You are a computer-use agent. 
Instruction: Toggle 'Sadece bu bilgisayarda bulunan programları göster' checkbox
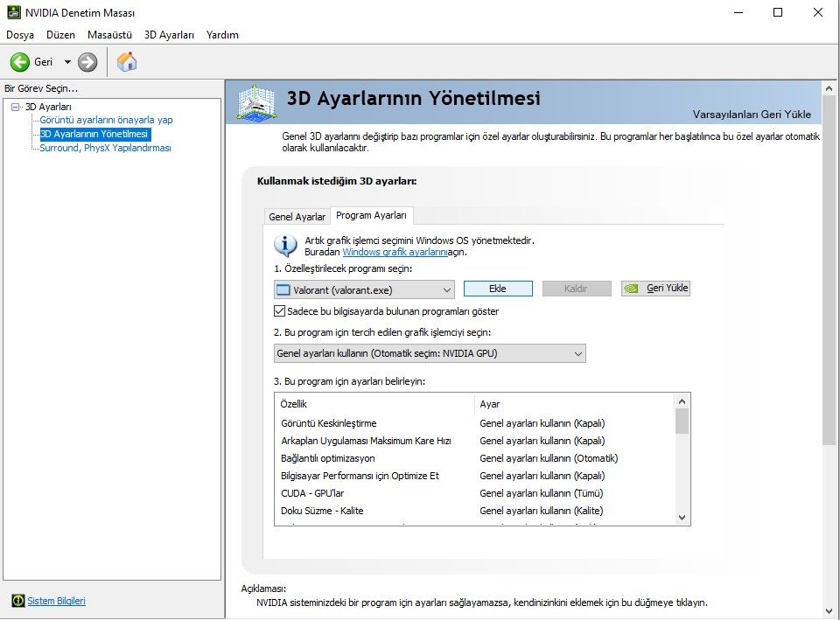pyautogui.click(x=279, y=311)
